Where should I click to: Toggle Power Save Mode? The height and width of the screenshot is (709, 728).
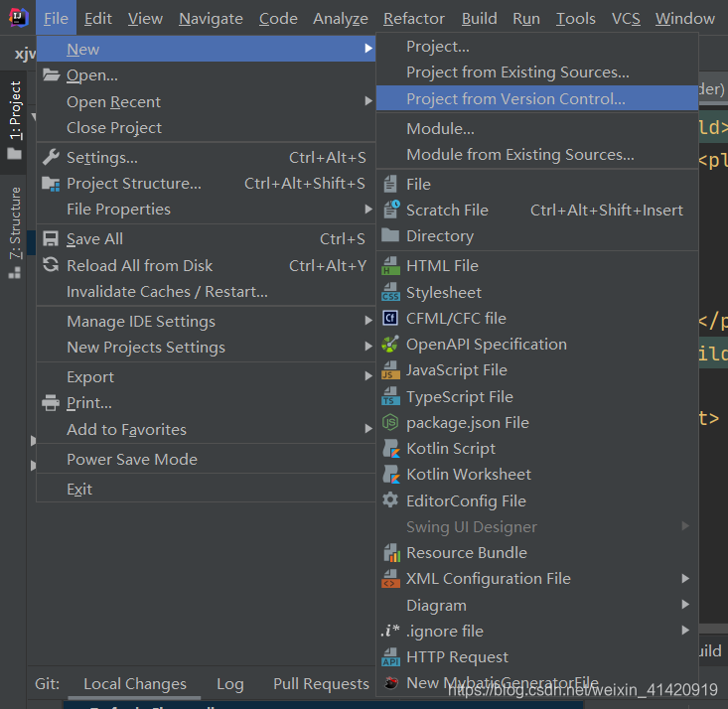206,459
